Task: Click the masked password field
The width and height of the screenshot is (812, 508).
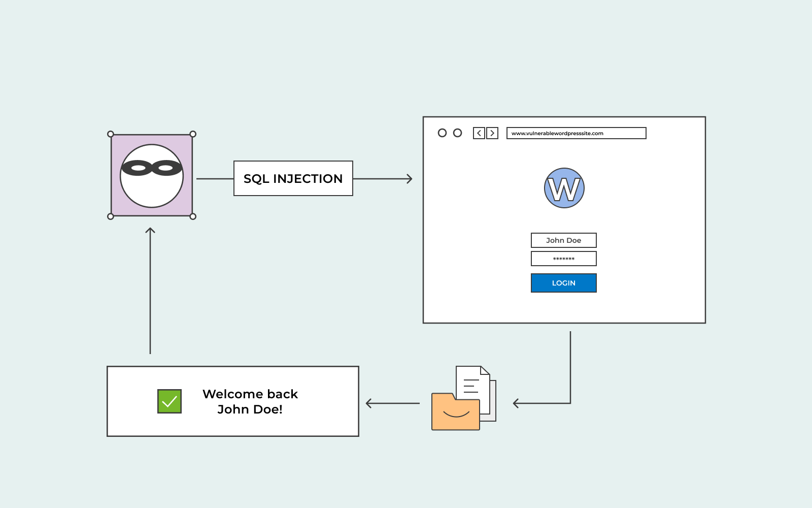Action: pyautogui.click(x=564, y=259)
